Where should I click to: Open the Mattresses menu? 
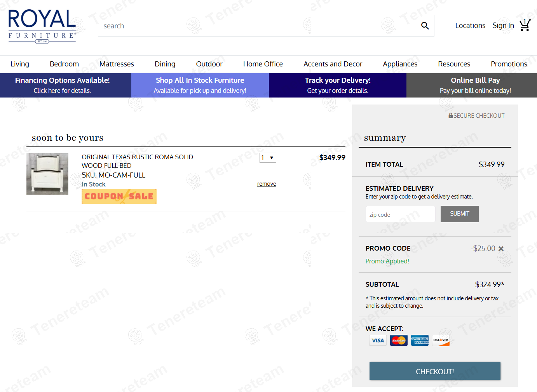point(117,64)
